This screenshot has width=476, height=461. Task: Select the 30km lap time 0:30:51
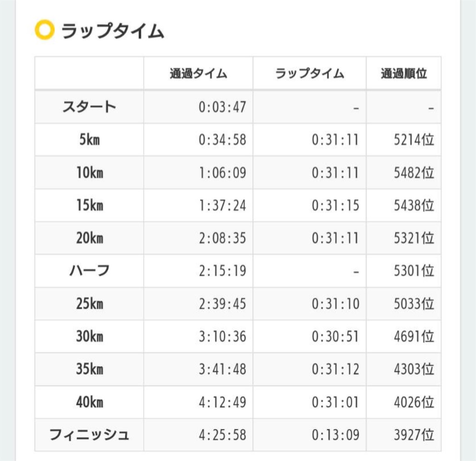336,336
